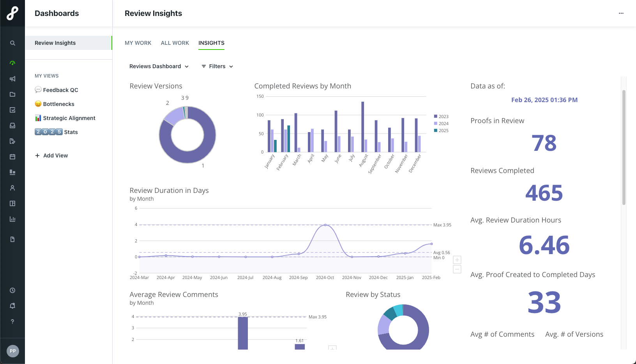Viewport: 636px width, 364px height.
Task: Click the Proofs in Review value 78
Action: pos(544,143)
